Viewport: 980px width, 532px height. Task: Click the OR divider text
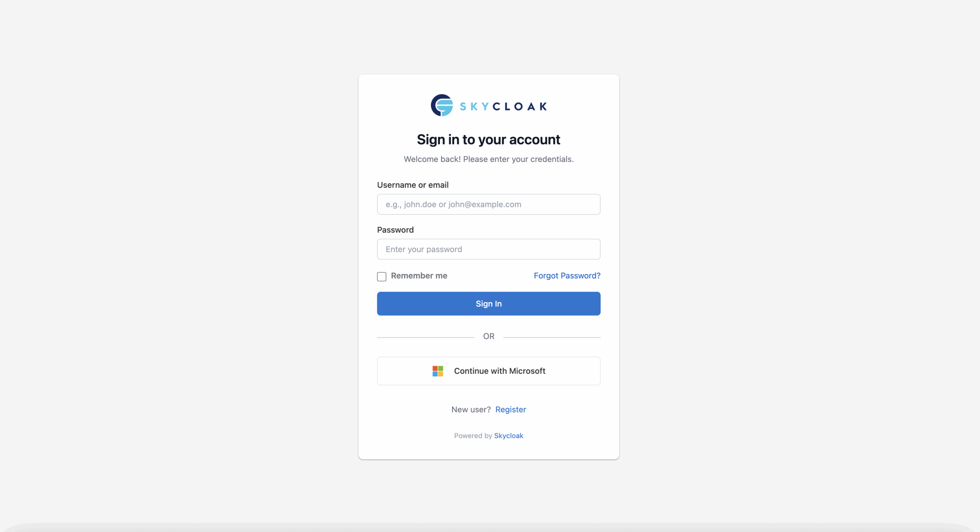click(488, 336)
